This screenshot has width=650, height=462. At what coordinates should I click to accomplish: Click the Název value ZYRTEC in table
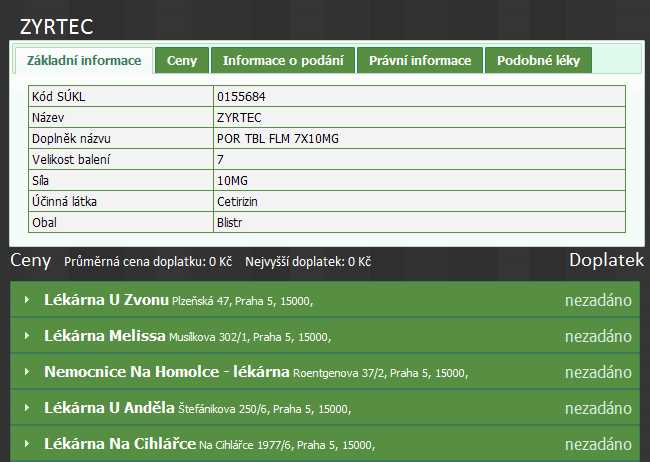click(239, 118)
